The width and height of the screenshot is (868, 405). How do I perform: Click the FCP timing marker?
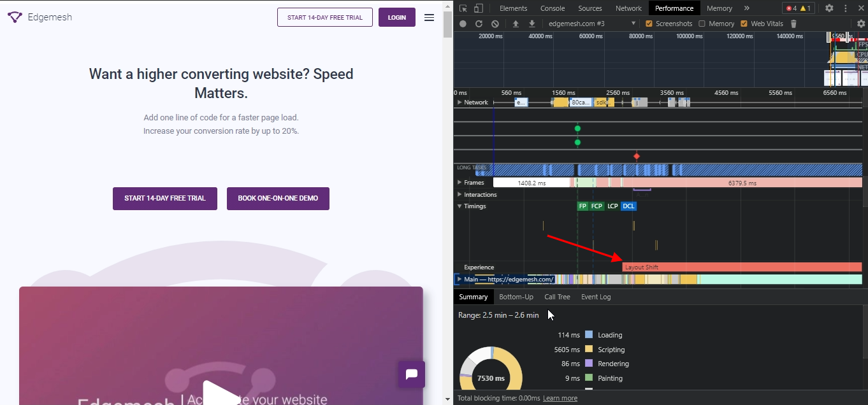(597, 206)
